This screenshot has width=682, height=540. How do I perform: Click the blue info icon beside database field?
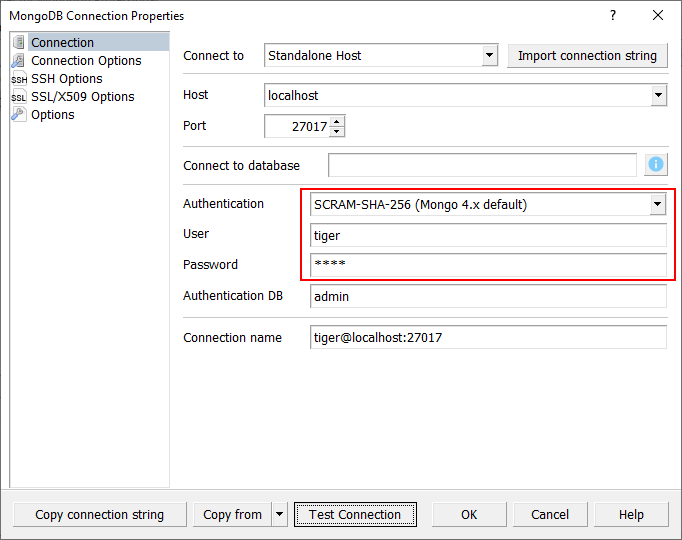656,165
